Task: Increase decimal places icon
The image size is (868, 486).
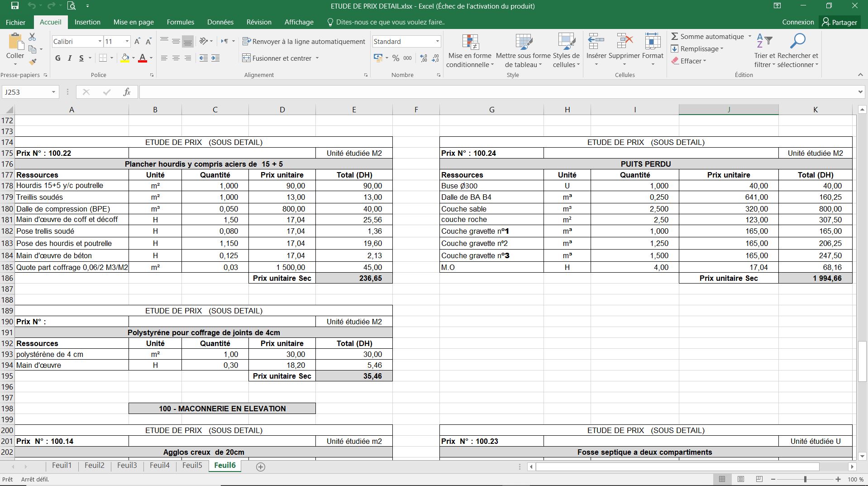Action: click(423, 58)
